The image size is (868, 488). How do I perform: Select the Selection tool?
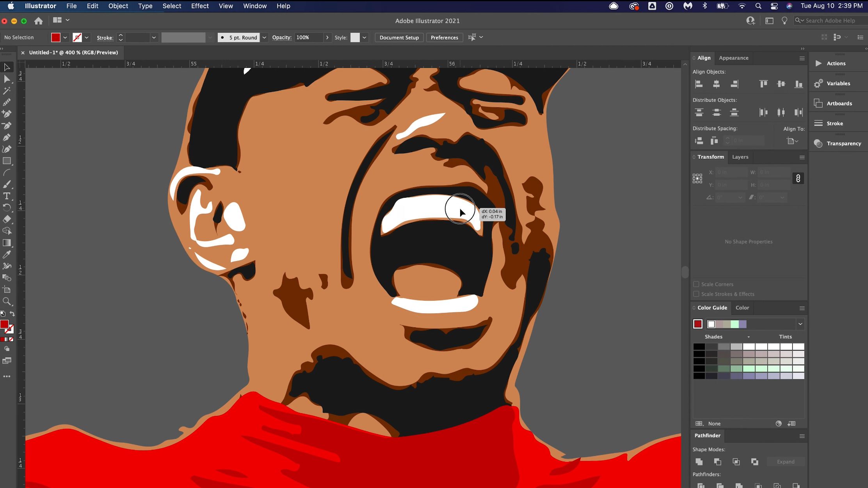point(8,66)
